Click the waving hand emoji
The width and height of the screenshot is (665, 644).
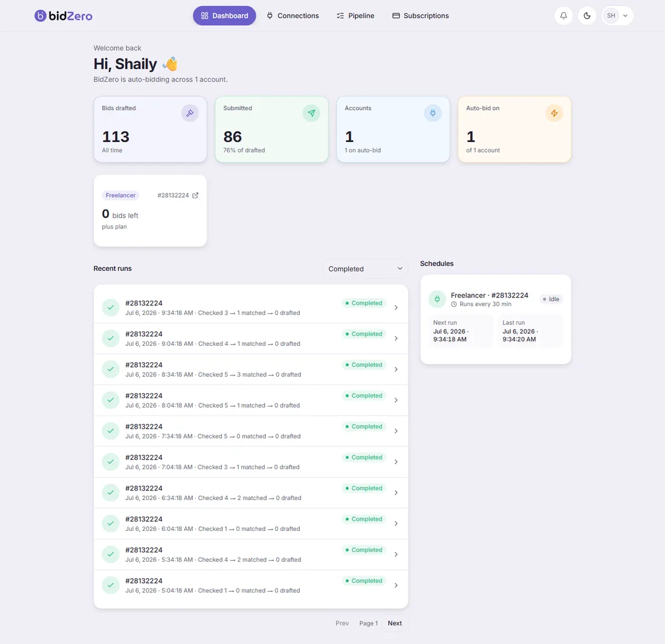pyautogui.click(x=170, y=64)
